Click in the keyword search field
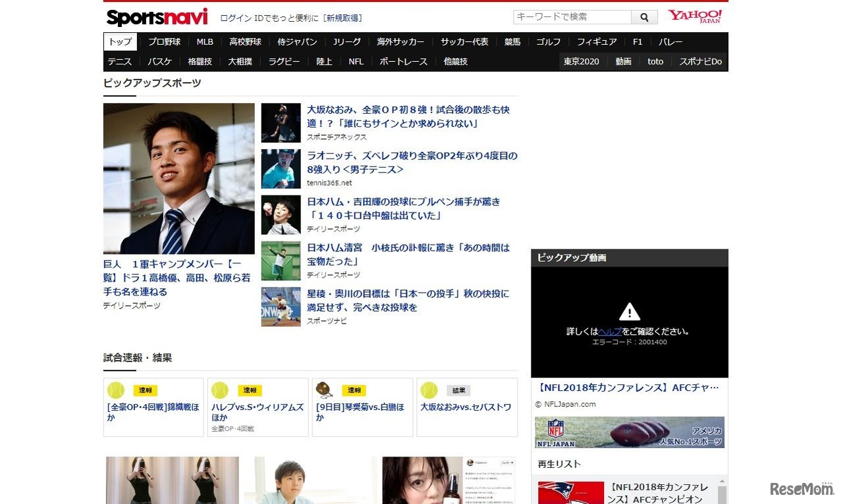Viewport: 843px width, 504px height. pyautogui.click(x=572, y=17)
